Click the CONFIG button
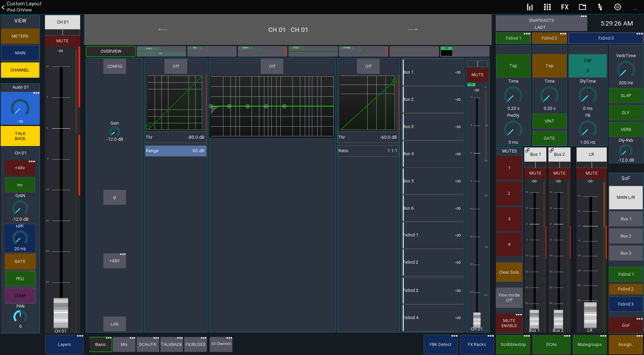Image resolution: width=644 pixels, height=355 pixels. [x=115, y=66]
